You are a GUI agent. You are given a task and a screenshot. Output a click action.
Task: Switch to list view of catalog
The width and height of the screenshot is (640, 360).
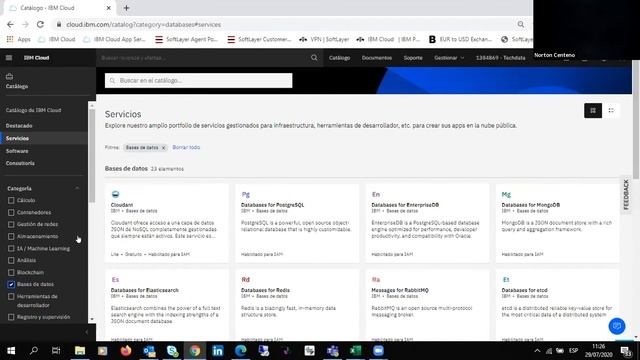pos(611,111)
